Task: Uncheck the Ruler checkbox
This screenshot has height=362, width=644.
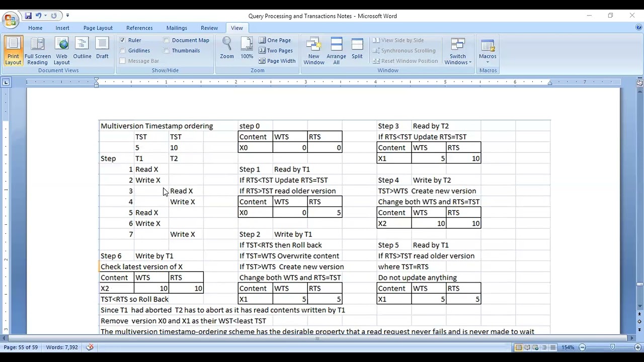Action: (123, 40)
